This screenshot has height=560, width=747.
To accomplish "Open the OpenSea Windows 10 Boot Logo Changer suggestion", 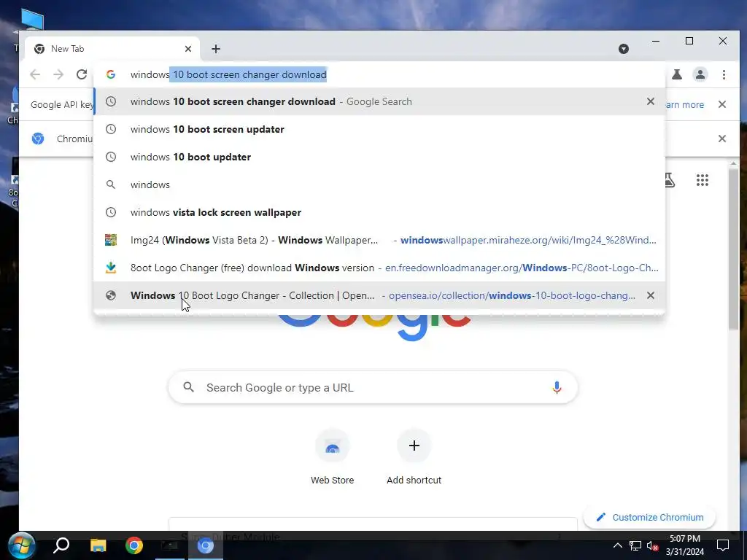I will coord(379,295).
